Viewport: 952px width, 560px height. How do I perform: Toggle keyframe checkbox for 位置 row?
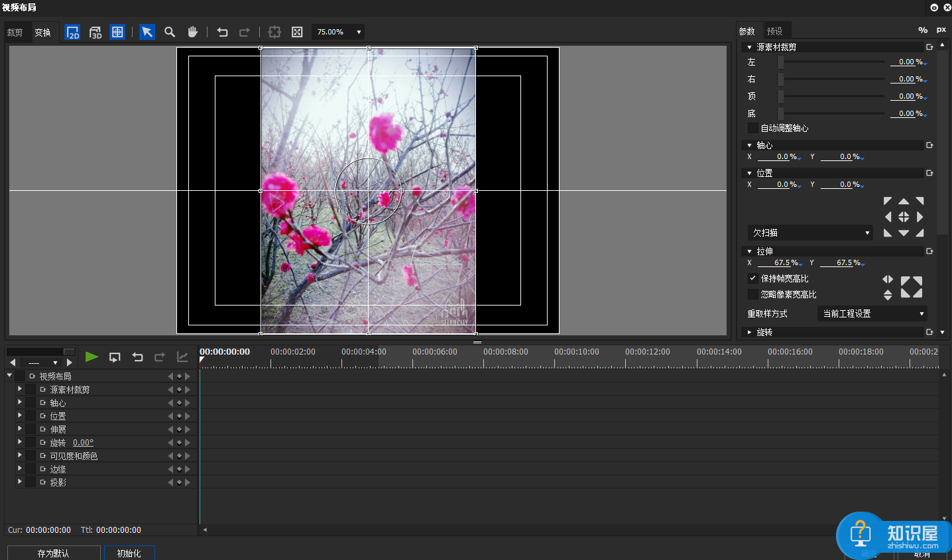30,416
